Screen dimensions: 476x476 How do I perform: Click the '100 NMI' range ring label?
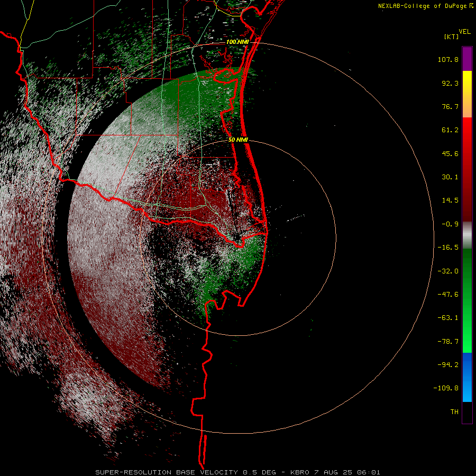[x=237, y=42]
